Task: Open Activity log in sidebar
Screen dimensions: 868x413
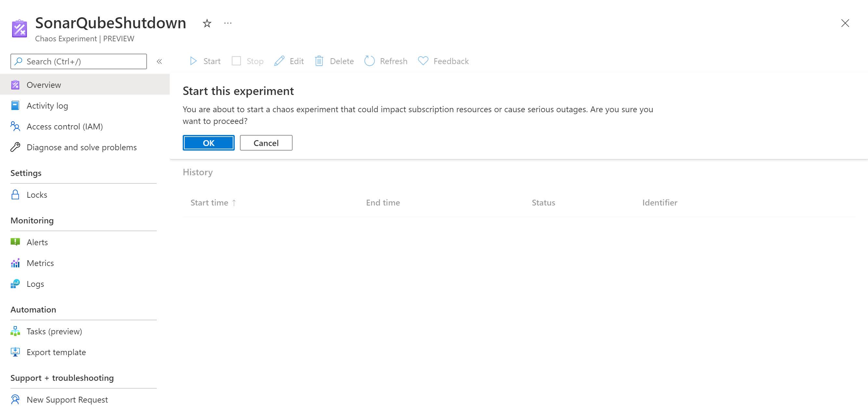Action: 47,106
